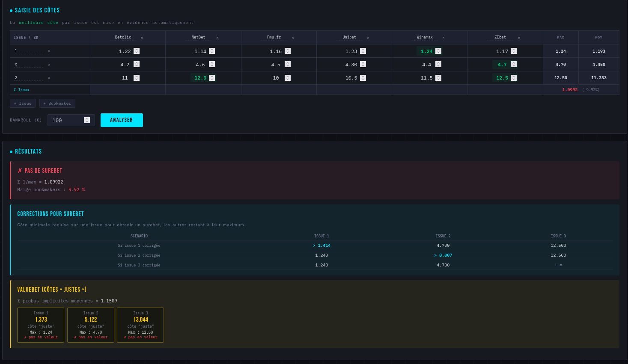
Task: Remove the NetBet bookmaker column
Action: click(x=217, y=38)
